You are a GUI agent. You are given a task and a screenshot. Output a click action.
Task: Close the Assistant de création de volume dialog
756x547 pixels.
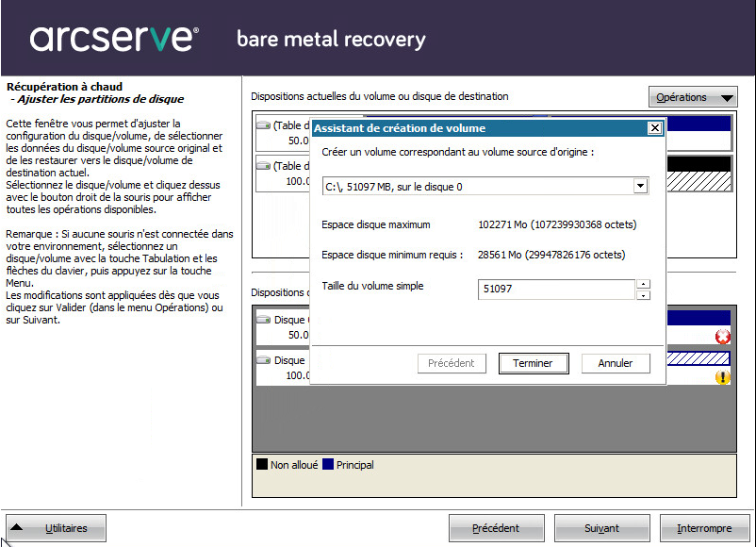click(x=655, y=128)
